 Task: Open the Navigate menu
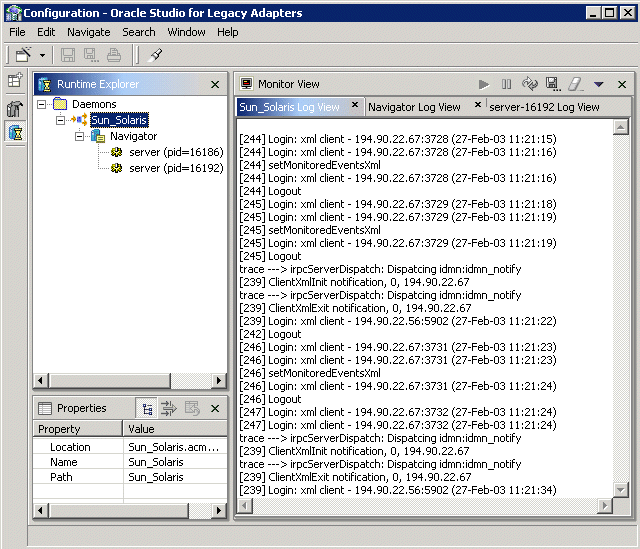tap(89, 32)
